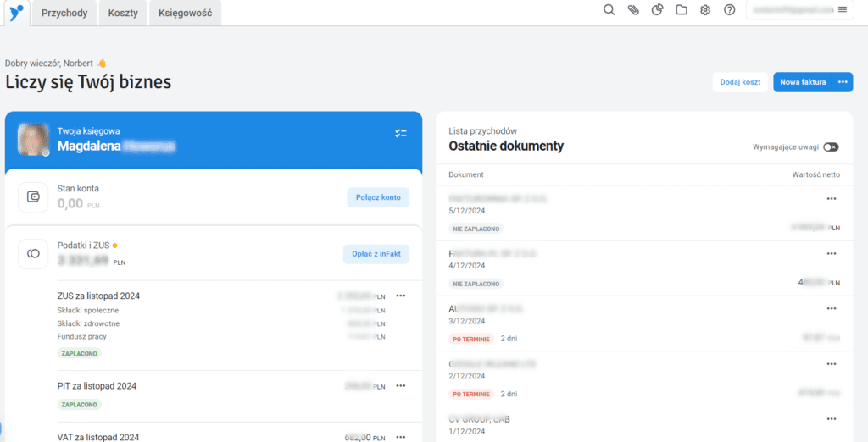Open options for ZUS za listopad 2024

coord(401,296)
